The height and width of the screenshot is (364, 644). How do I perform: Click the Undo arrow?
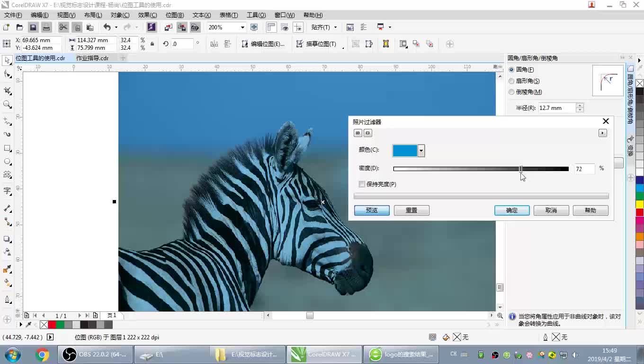(107, 27)
